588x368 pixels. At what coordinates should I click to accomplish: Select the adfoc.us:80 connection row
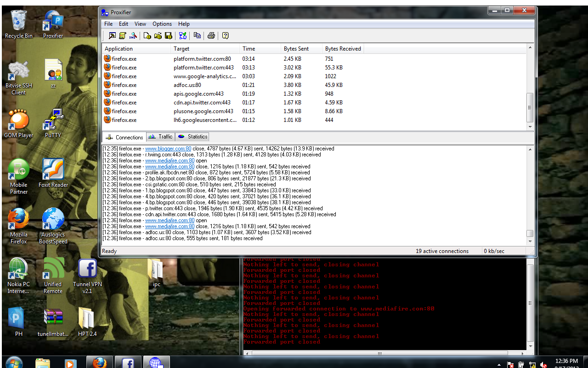point(314,85)
